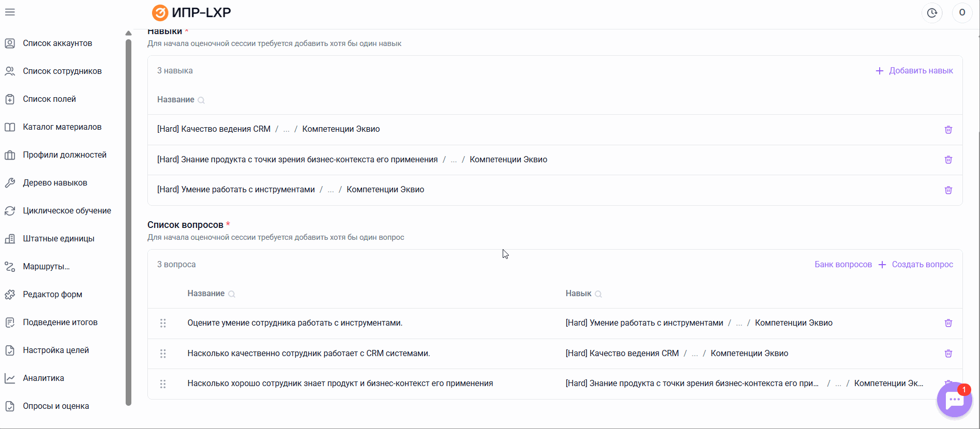This screenshot has width=980, height=429.
Task: Delete the 'Качество ведения CRM' skill
Action: [948, 130]
